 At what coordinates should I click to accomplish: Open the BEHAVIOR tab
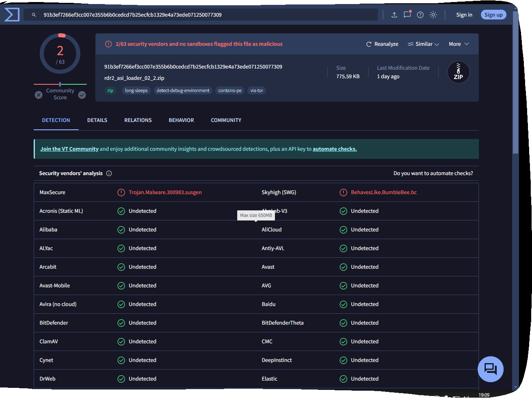(x=181, y=120)
